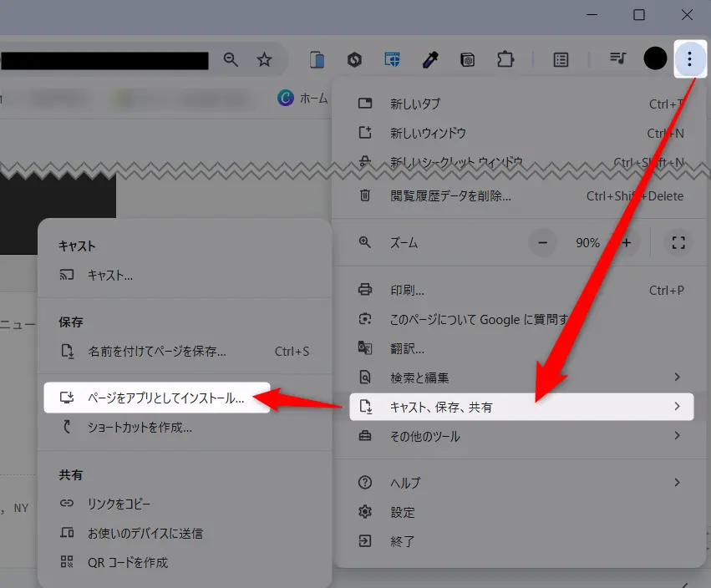Open the media control music icon

(617, 58)
